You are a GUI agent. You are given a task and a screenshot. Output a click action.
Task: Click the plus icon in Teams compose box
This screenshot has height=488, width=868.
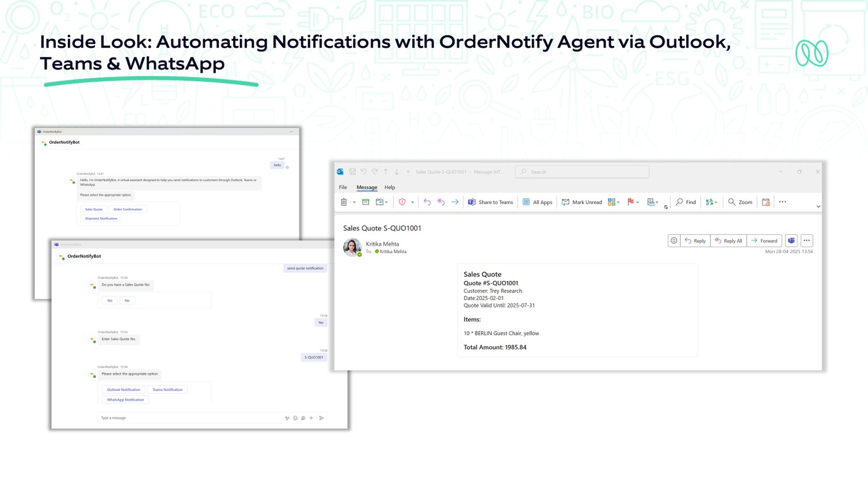(311, 418)
